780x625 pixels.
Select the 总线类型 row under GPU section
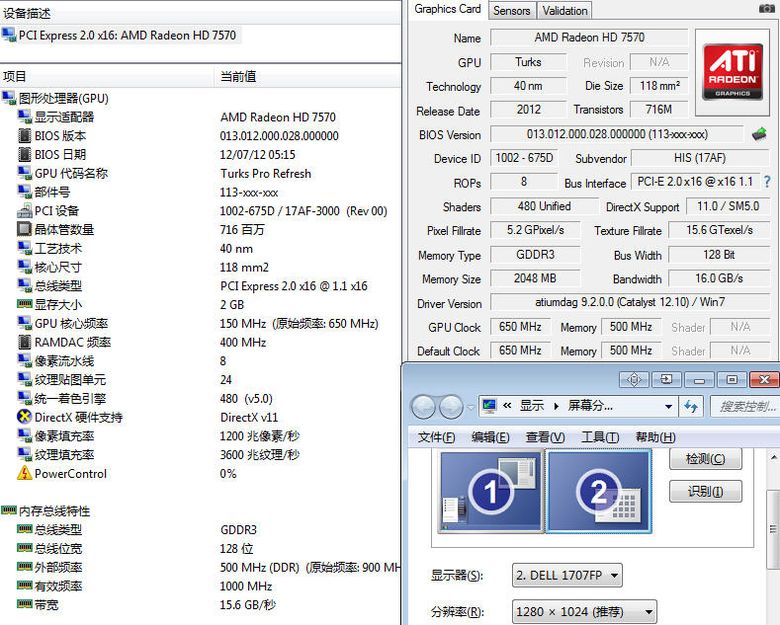tap(200, 286)
